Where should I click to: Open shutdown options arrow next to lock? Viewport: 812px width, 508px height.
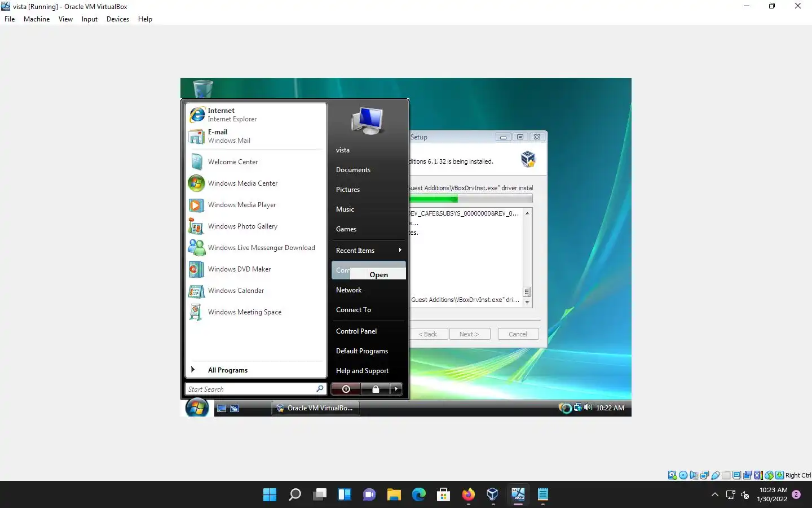tap(396, 389)
